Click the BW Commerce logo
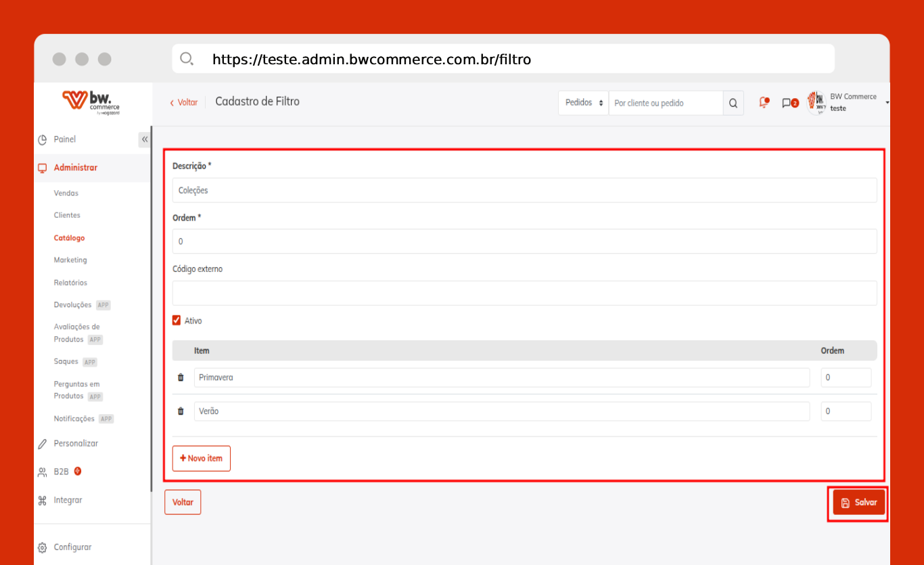The height and width of the screenshot is (565, 924). point(91,103)
